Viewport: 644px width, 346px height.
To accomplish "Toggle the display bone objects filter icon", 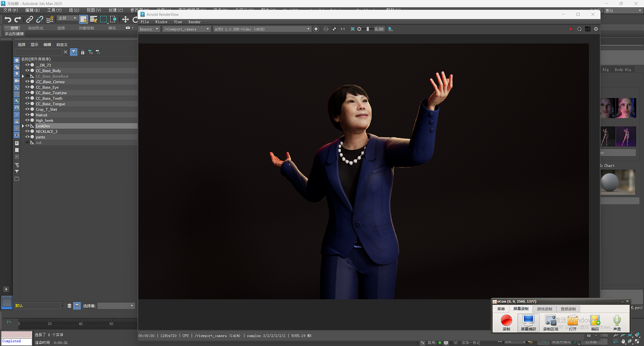I will tap(17, 114).
